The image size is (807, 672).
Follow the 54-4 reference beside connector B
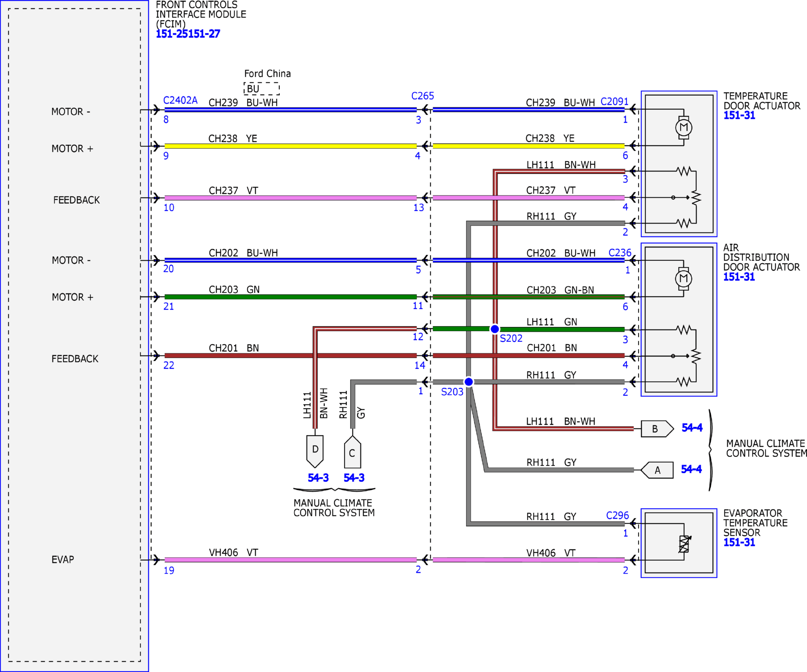point(692,427)
